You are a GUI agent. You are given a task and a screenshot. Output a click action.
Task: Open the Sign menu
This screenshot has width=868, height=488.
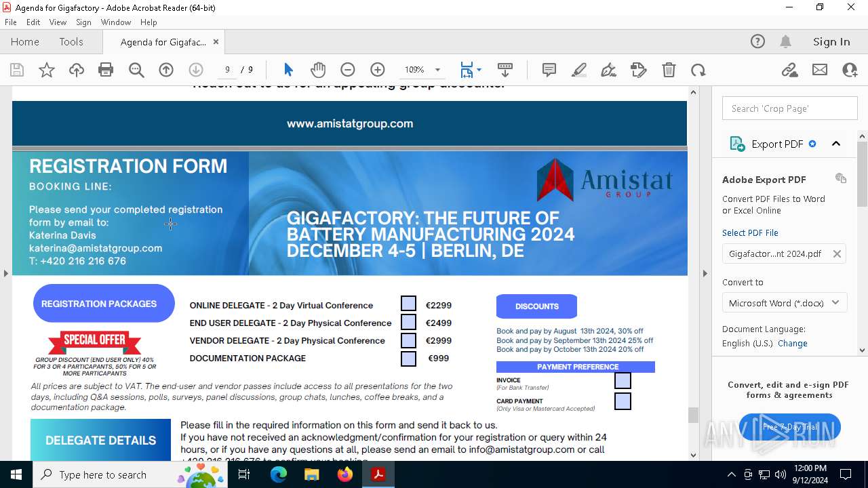tap(83, 22)
